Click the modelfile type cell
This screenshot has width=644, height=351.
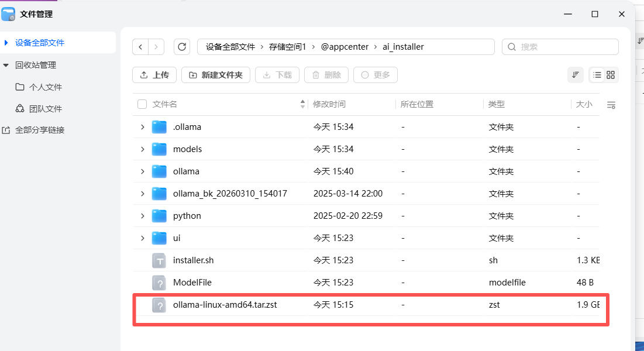[x=507, y=283]
